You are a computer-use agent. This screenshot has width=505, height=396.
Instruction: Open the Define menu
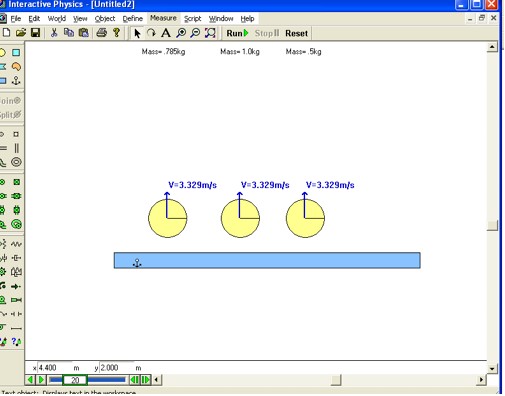point(133,19)
